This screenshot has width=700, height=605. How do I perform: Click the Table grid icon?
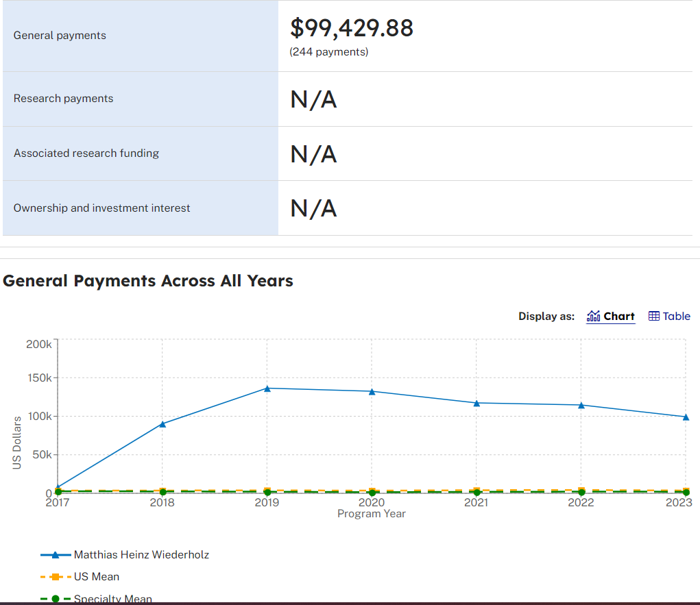tap(654, 316)
